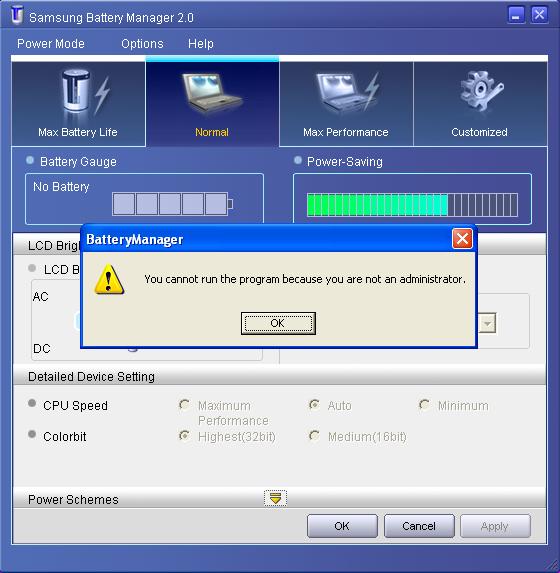
Task: Open the Options menu
Action: coord(142,44)
